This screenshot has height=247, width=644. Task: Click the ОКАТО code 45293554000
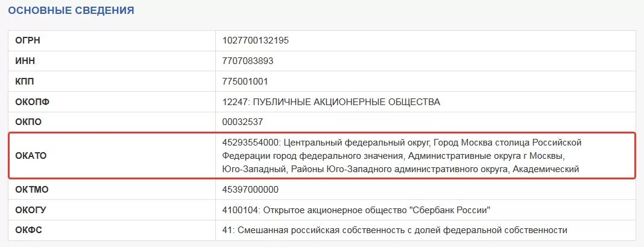(250, 143)
